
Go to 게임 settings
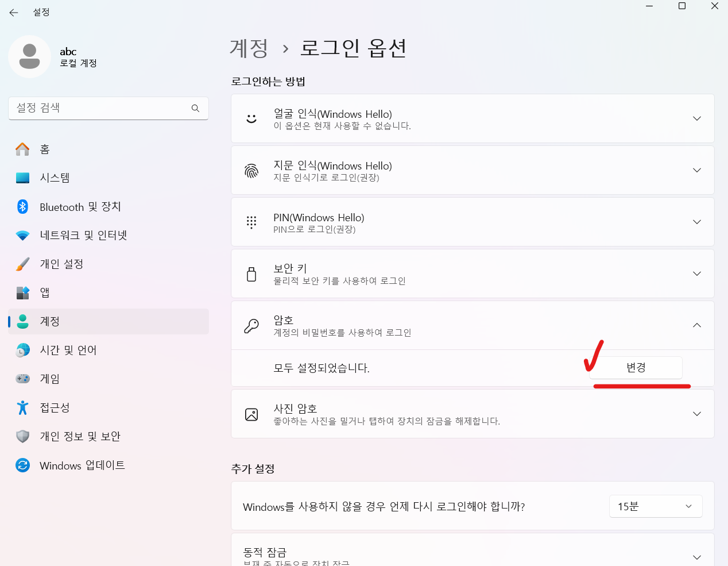coord(109,379)
